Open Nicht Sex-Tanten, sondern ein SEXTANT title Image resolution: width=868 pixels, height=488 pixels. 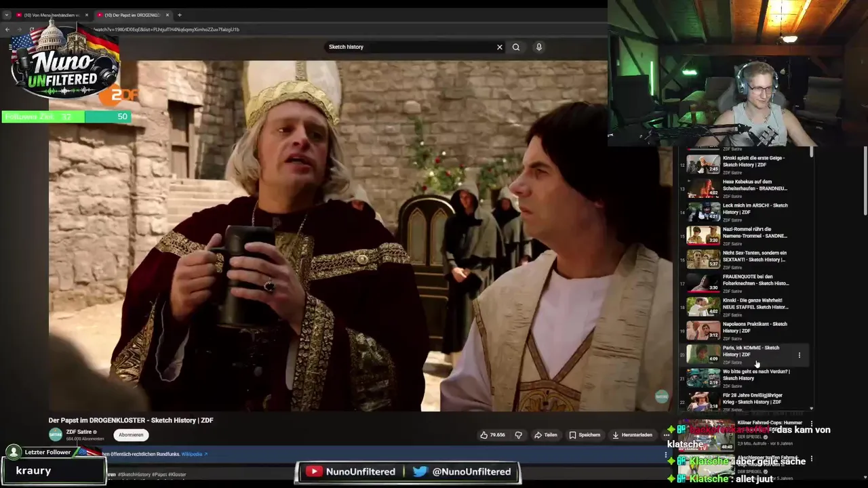pyautogui.click(x=755, y=256)
